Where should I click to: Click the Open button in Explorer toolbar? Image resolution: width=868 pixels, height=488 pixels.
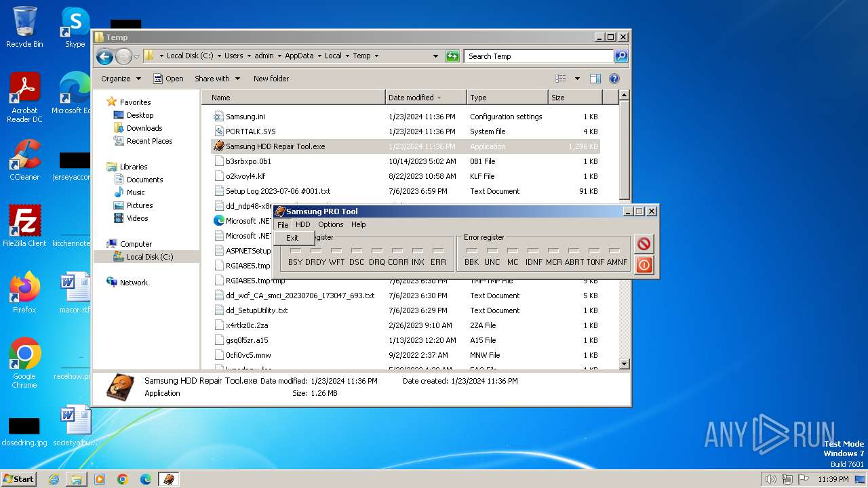coord(168,79)
